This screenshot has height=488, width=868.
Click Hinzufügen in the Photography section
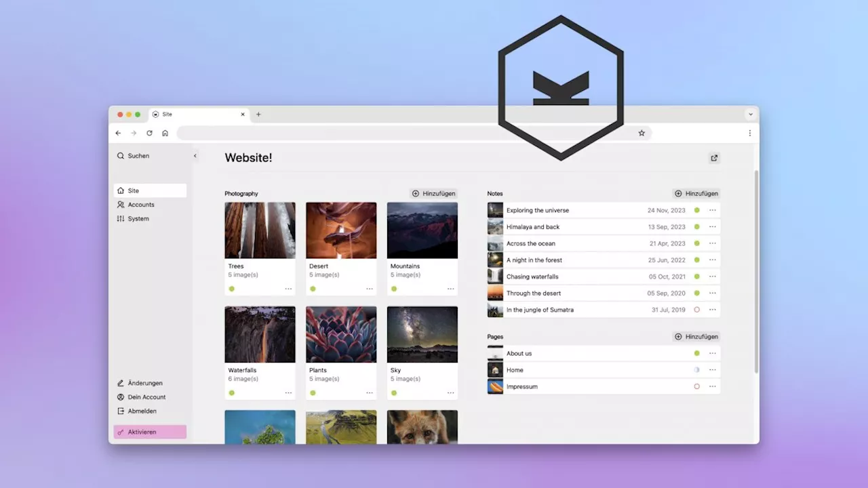click(433, 194)
